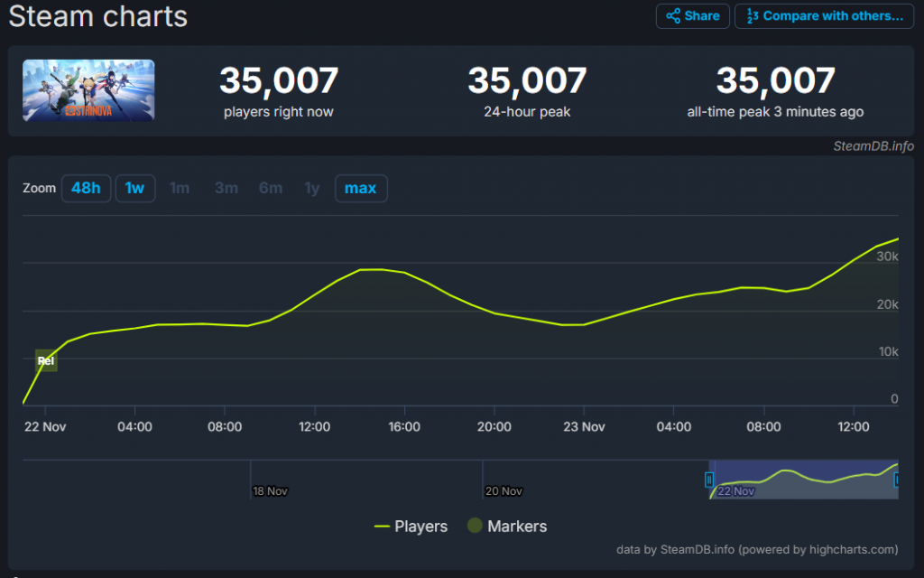Click the '30k' y-axis label
The height and width of the screenshot is (578, 924).
coord(888,256)
